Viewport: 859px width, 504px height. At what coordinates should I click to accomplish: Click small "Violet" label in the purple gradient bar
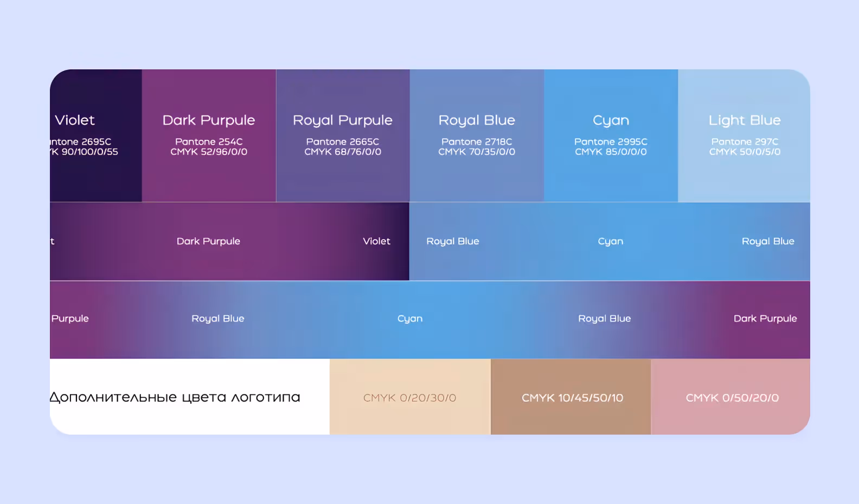coord(376,241)
